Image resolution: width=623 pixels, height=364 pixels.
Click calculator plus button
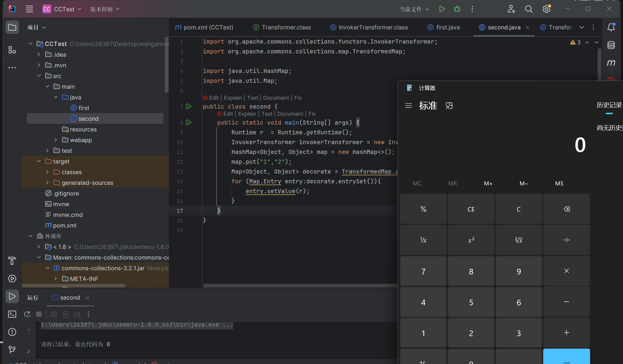tap(567, 333)
